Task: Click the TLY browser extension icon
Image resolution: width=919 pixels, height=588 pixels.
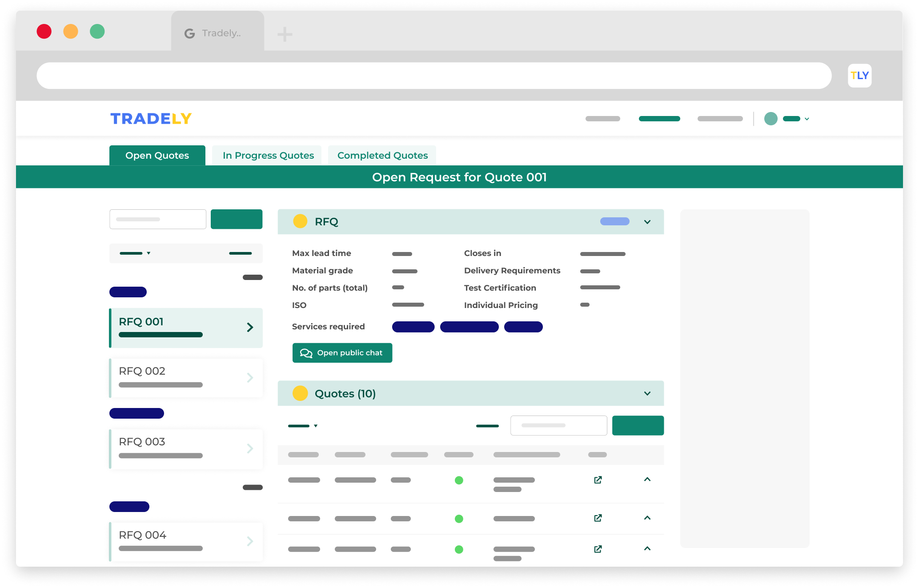Action: coord(859,76)
